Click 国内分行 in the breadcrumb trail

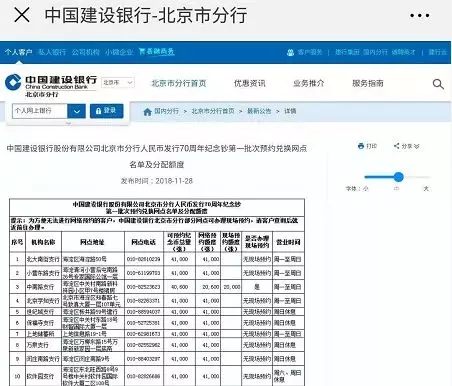pos(166,111)
